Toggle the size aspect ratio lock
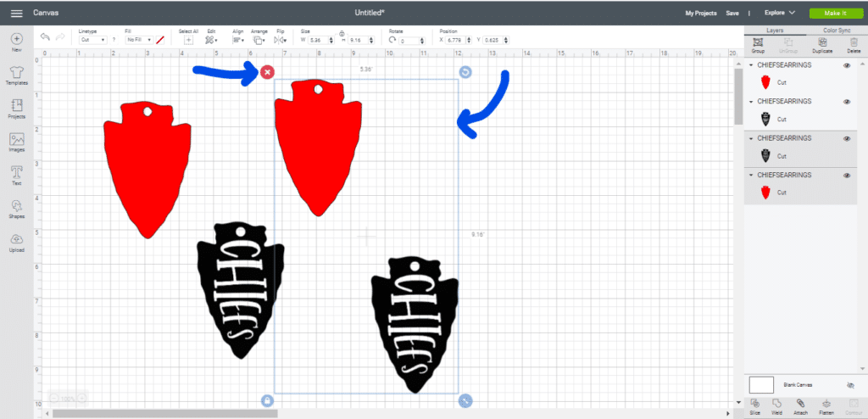This screenshot has height=419, width=868. coord(342,34)
